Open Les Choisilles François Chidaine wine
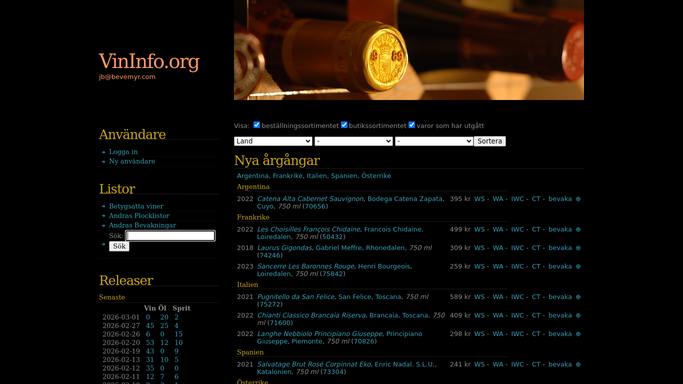Viewport: 683px width, 384px height. click(308, 229)
